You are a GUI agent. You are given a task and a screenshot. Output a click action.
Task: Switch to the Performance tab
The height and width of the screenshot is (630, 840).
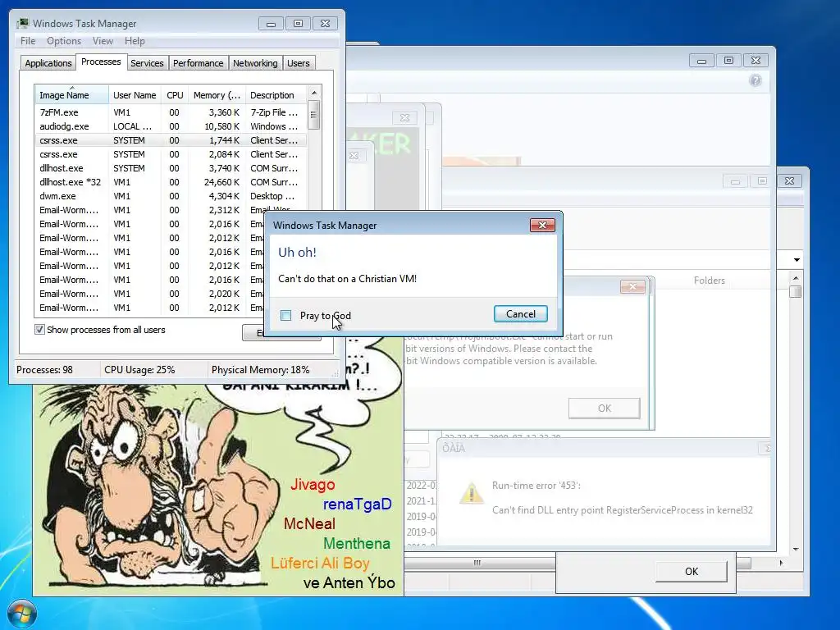point(199,63)
